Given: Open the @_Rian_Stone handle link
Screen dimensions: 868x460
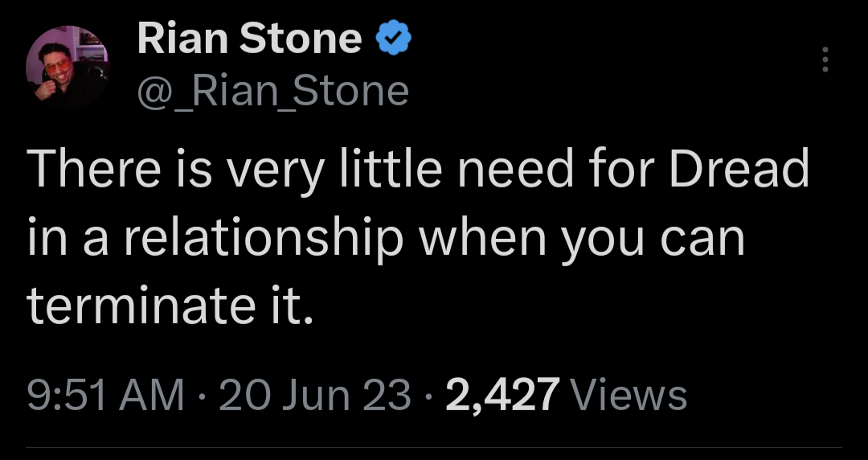Looking at the screenshot, I should coord(273,91).
